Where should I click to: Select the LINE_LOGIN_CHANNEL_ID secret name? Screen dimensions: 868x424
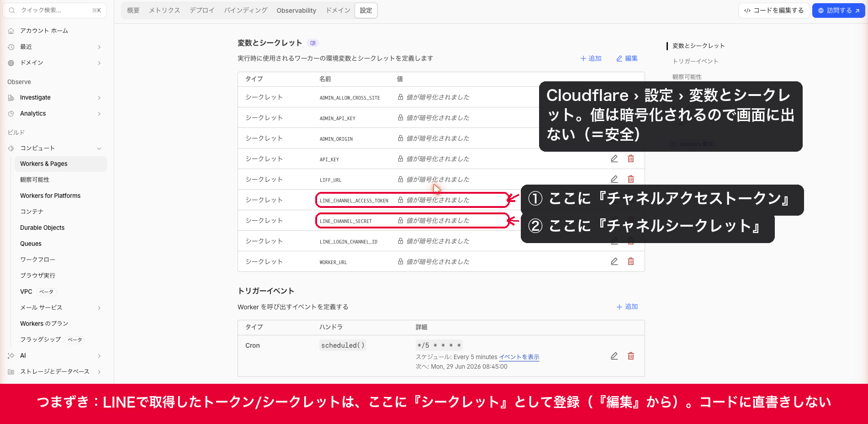[349, 242]
